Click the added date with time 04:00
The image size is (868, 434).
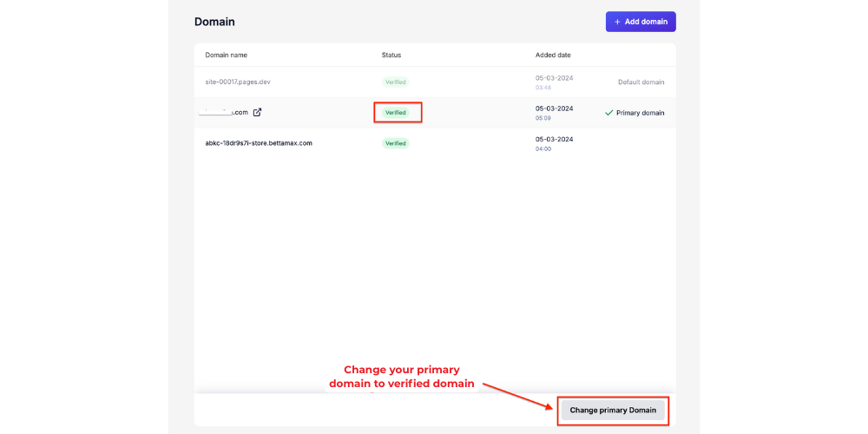pos(554,143)
